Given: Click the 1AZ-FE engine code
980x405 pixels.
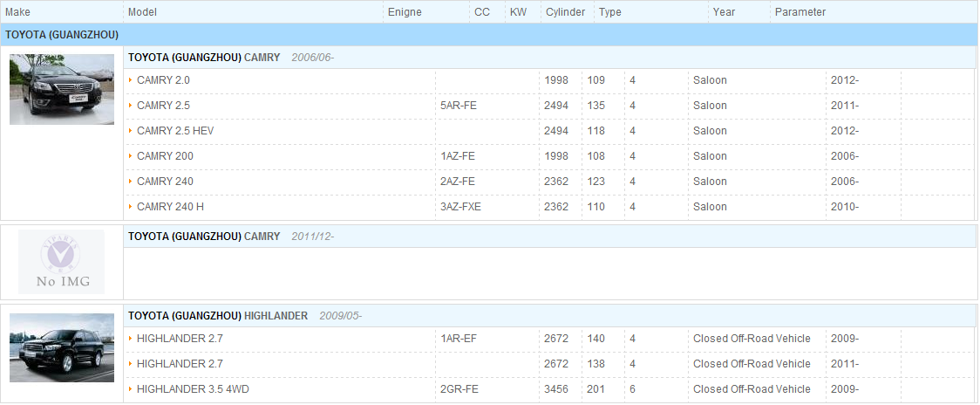Looking at the screenshot, I should 458,156.
